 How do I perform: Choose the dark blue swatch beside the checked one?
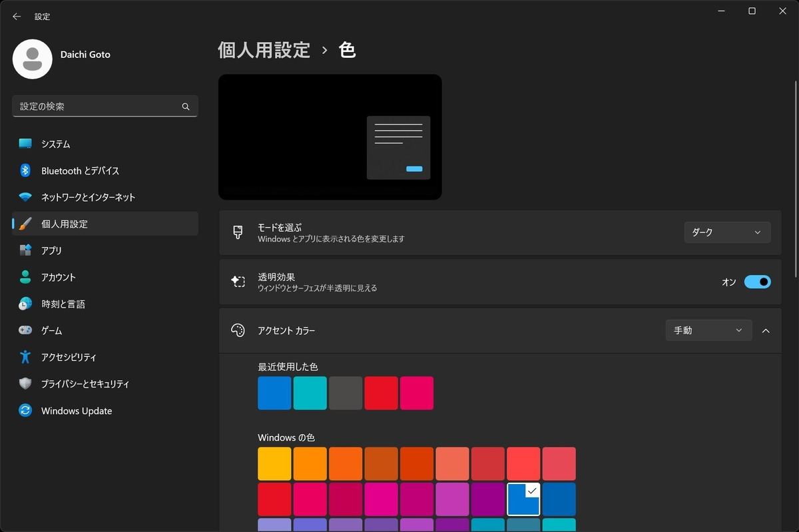click(559, 499)
